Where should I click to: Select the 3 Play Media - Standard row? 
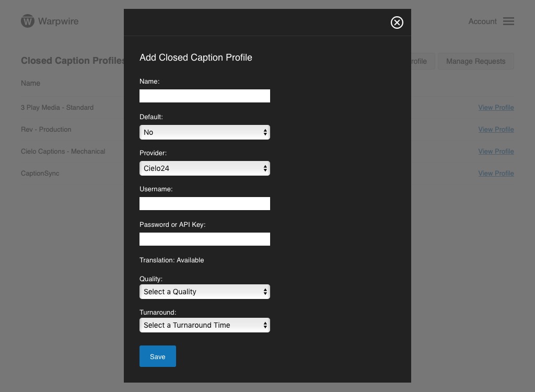(x=267, y=108)
